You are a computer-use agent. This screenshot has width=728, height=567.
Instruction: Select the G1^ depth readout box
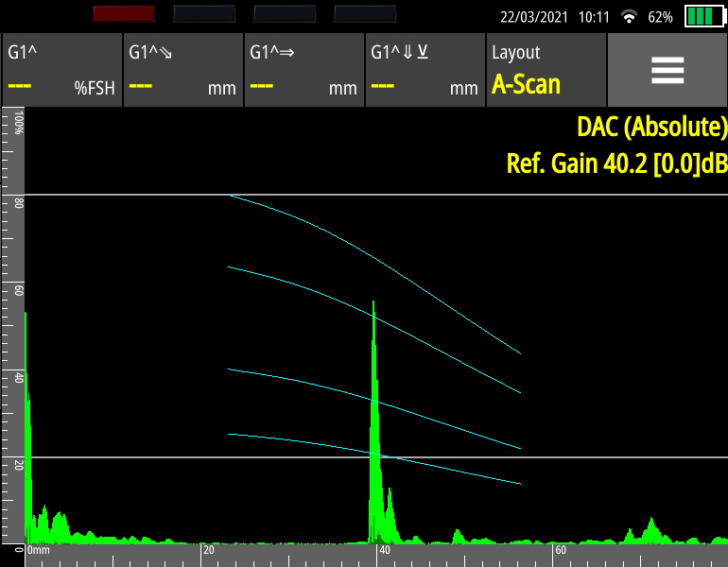425,71
